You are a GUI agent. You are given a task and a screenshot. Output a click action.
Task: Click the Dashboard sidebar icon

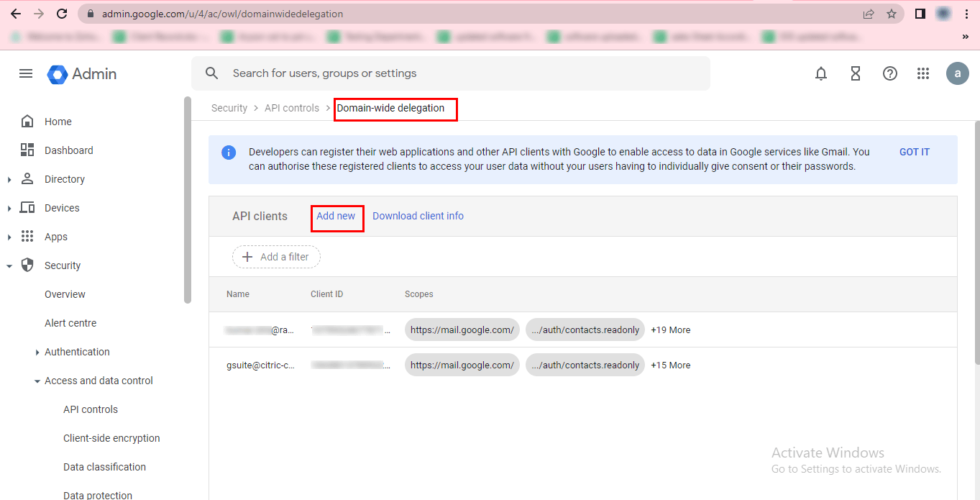click(x=27, y=150)
